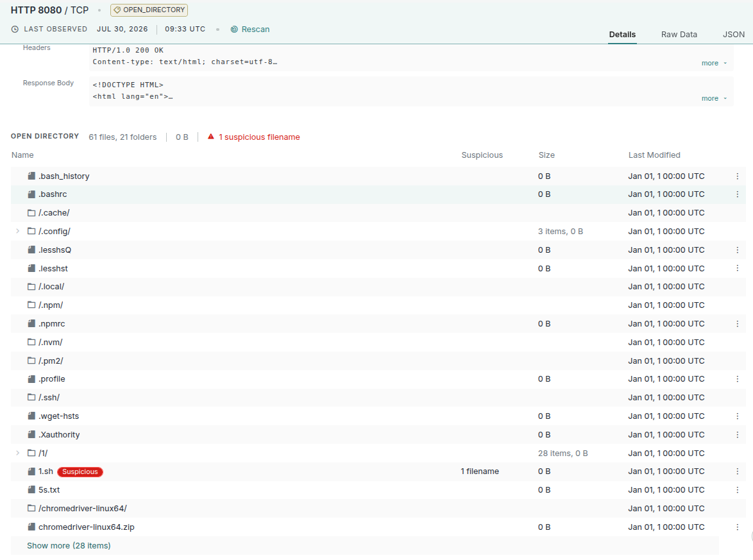Select the chromedriver-linux64.zip file name
The image size is (753, 560).
(87, 527)
